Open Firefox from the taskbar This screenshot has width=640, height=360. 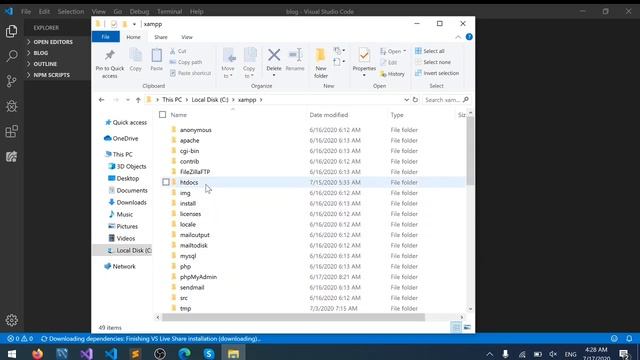[x=38, y=353]
